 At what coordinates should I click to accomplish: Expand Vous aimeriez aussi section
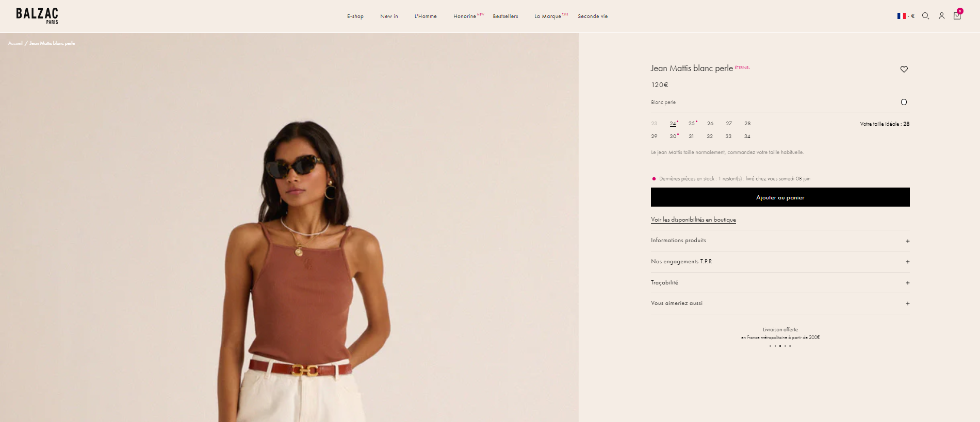780,303
